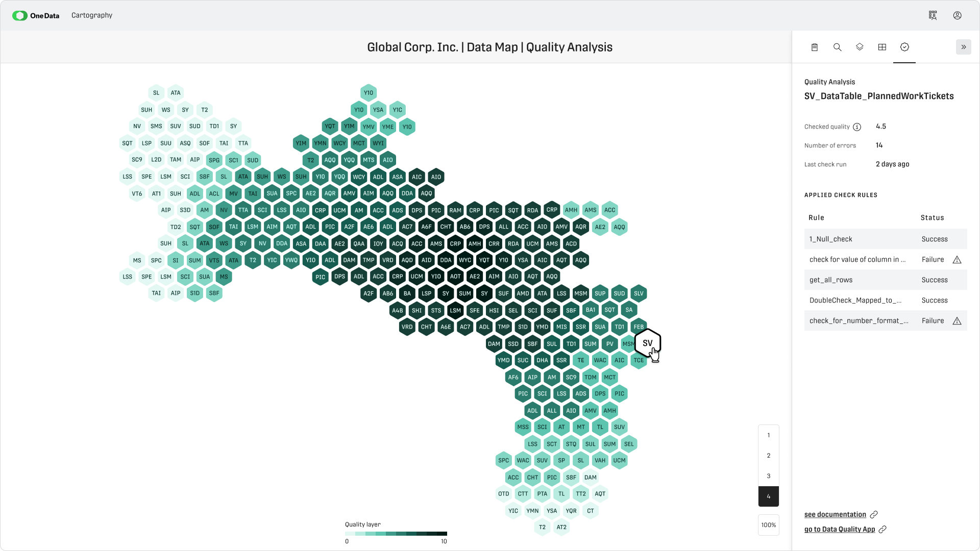Toggle zoom level 2 in the level switcher
Image resolution: width=980 pixels, height=551 pixels.
(x=768, y=455)
